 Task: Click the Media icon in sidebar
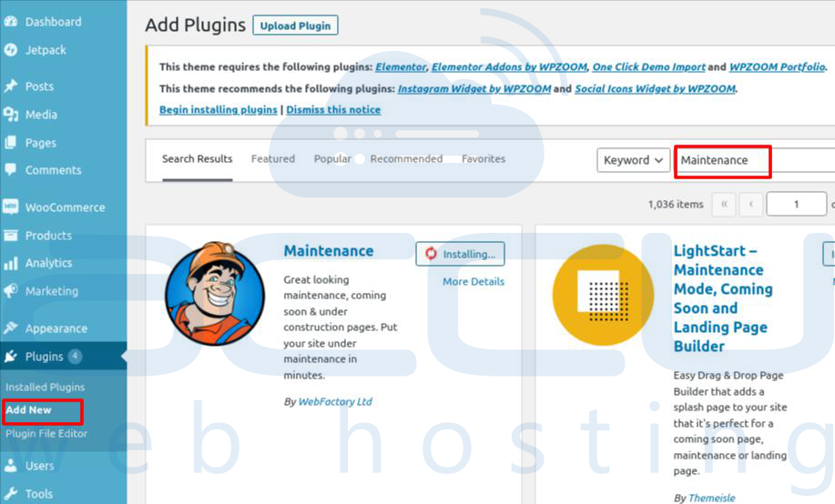(11, 115)
